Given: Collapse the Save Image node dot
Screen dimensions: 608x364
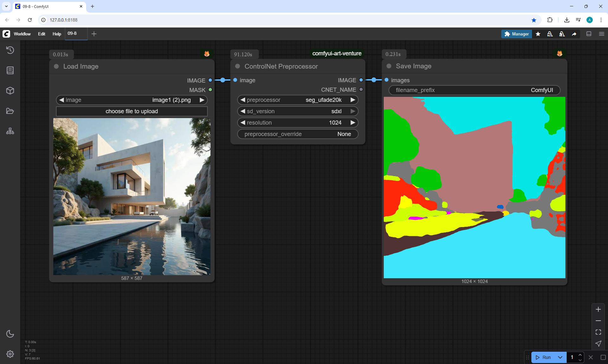Looking at the screenshot, I should point(389,66).
